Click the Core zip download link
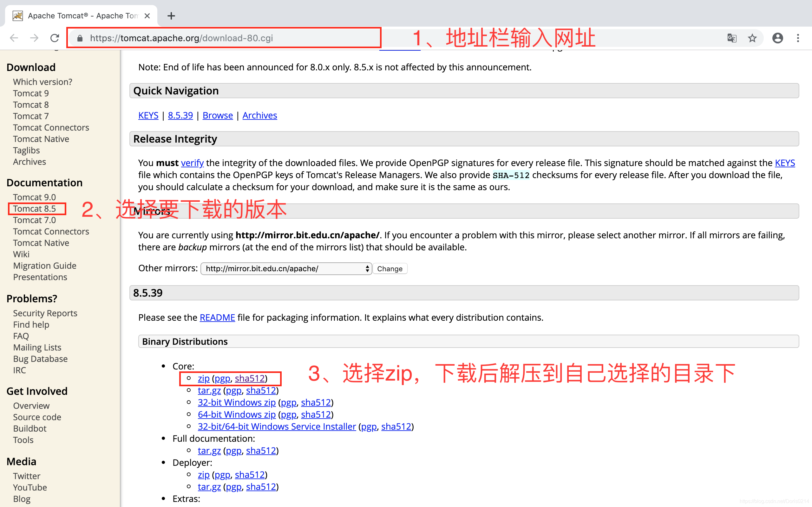The height and width of the screenshot is (507, 812). 203,378
